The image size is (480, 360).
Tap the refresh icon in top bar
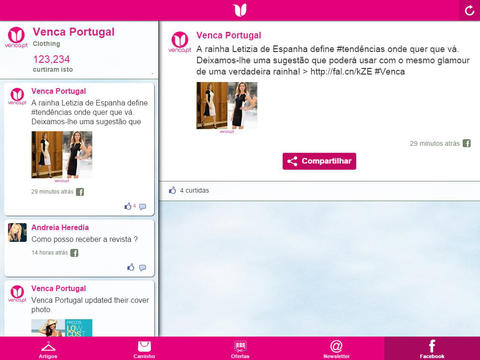point(469,11)
